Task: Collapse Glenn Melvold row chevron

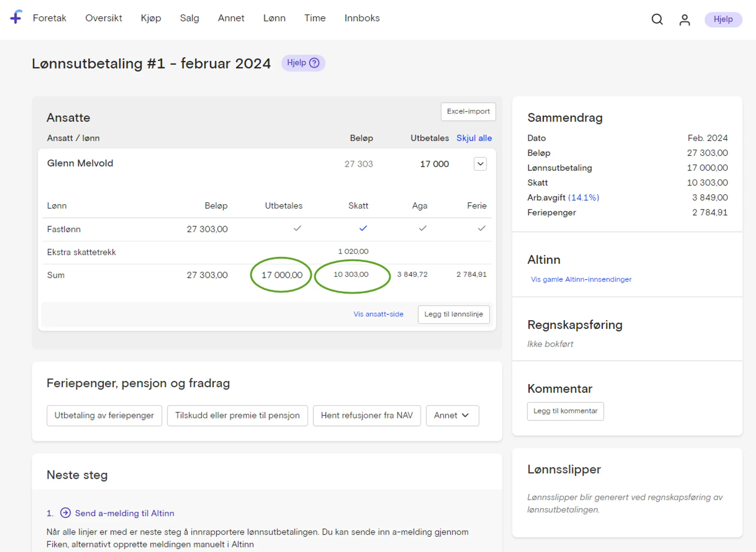Action: tap(480, 164)
